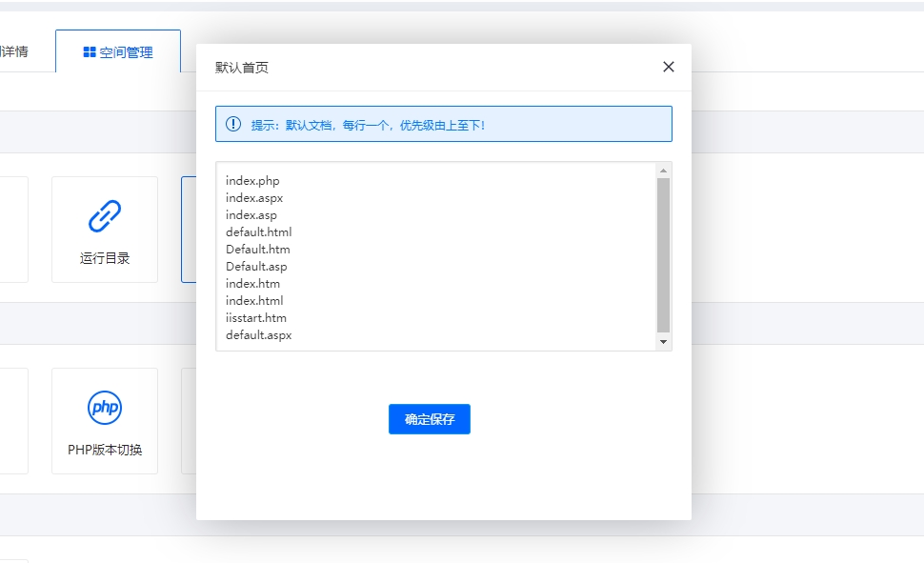Click the X to close the 默认首页 dialog

pyautogui.click(x=668, y=66)
